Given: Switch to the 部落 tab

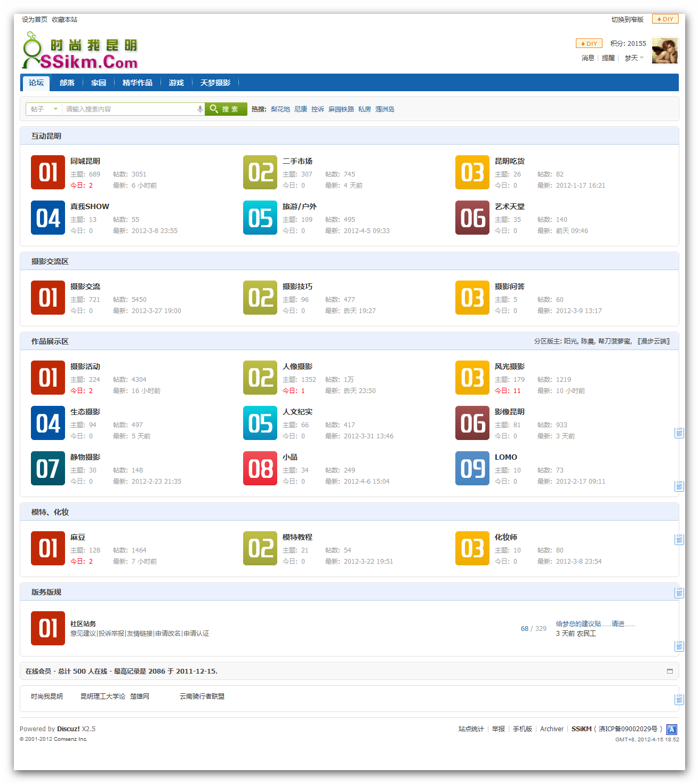Looking at the screenshot, I should 67,83.
